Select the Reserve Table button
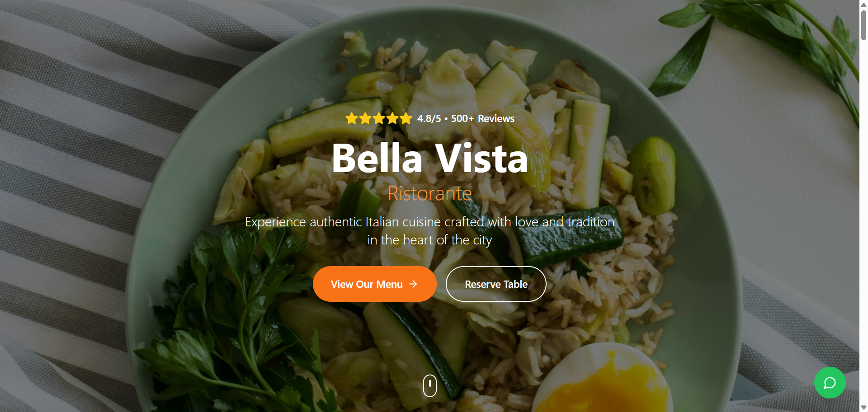 (x=496, y=284)
